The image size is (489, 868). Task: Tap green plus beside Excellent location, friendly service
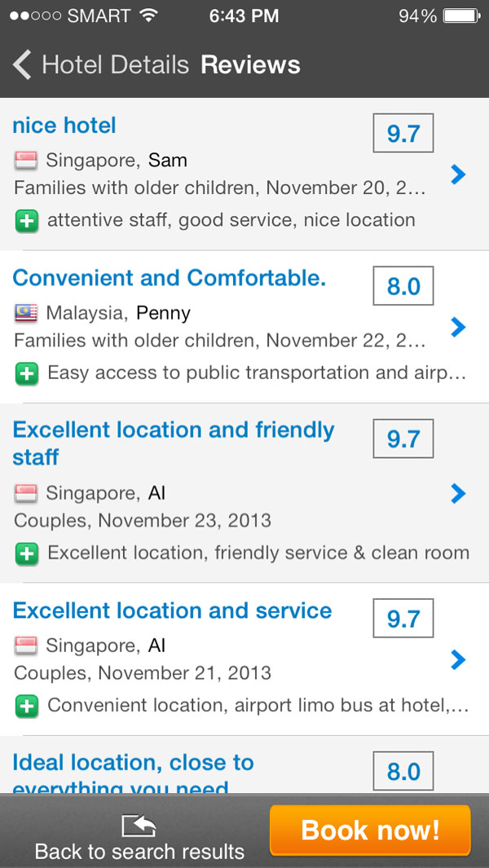click(26, 553)
